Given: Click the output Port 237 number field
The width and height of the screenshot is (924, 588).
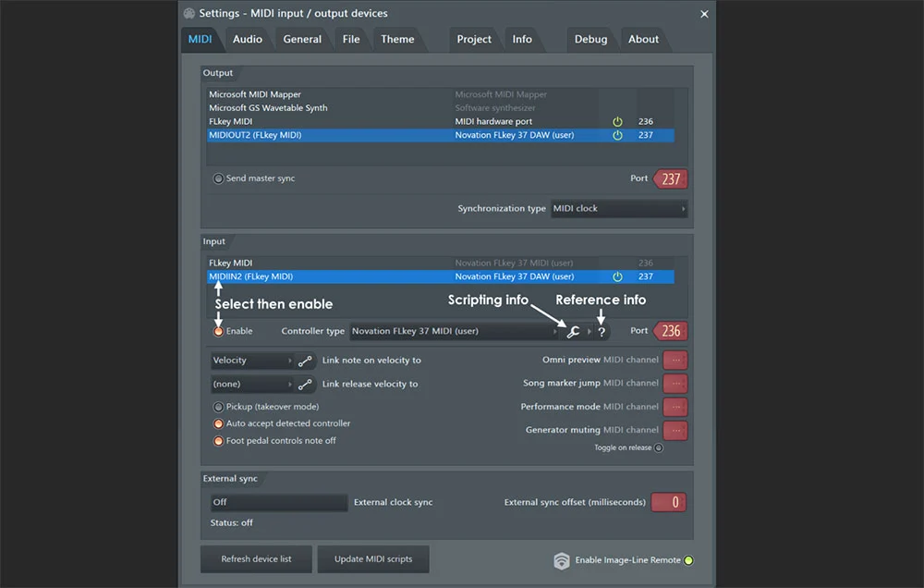Looking at the screenshot, I should pos(671,178).
